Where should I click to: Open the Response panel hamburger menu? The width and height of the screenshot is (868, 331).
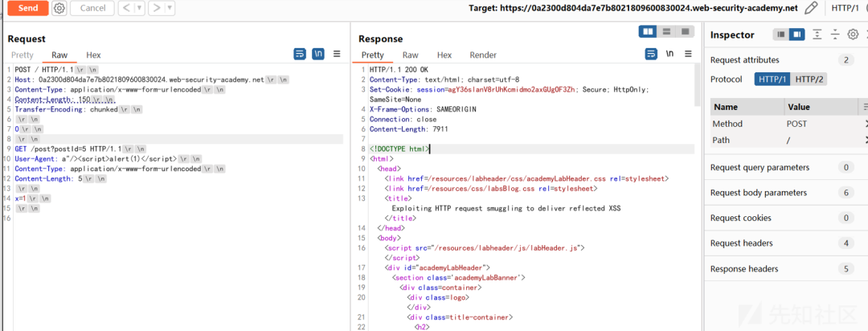[x=688, y=54]
